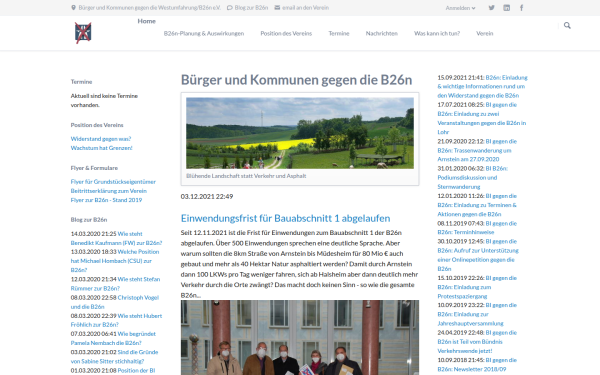Open the search magnifier icon

[567, 25]
